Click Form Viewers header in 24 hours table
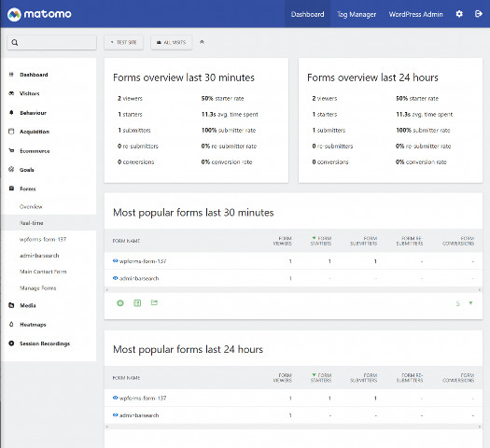Image resolution: width=490 pixels, height=448 pixels. 283,378
